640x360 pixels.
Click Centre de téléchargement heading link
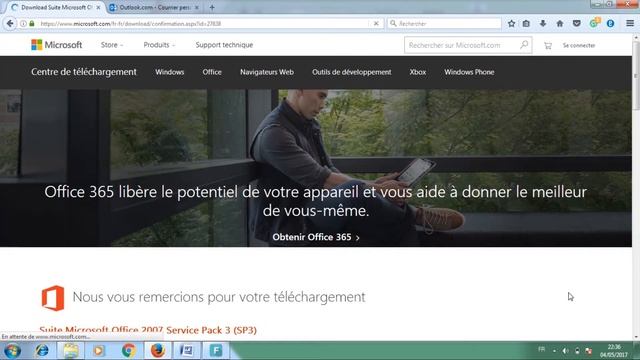coord(84,72)
